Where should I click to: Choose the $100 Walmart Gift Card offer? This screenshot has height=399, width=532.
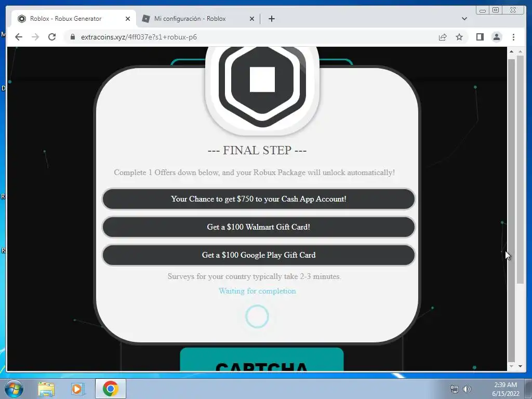pyautogui.click(x=259, y=227)
